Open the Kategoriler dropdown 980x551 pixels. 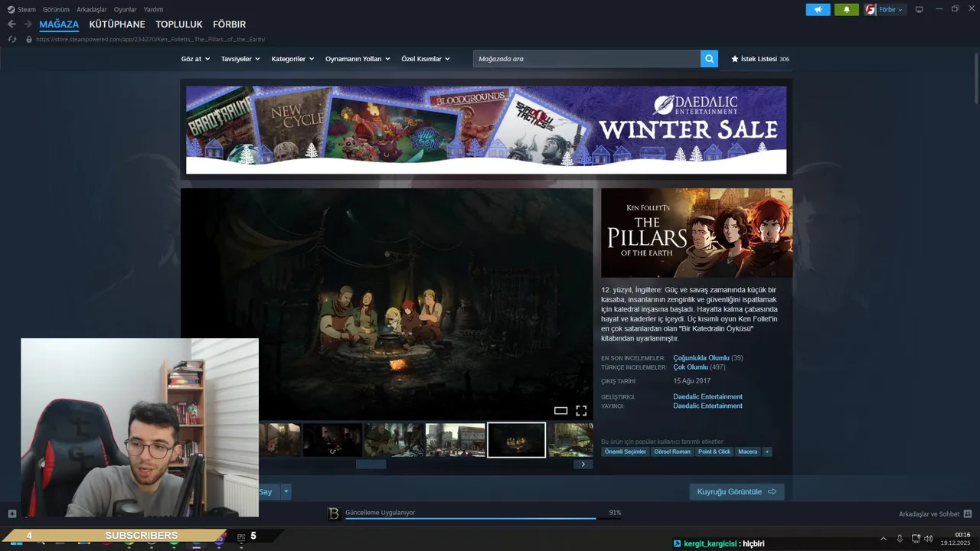click(292, 59)
